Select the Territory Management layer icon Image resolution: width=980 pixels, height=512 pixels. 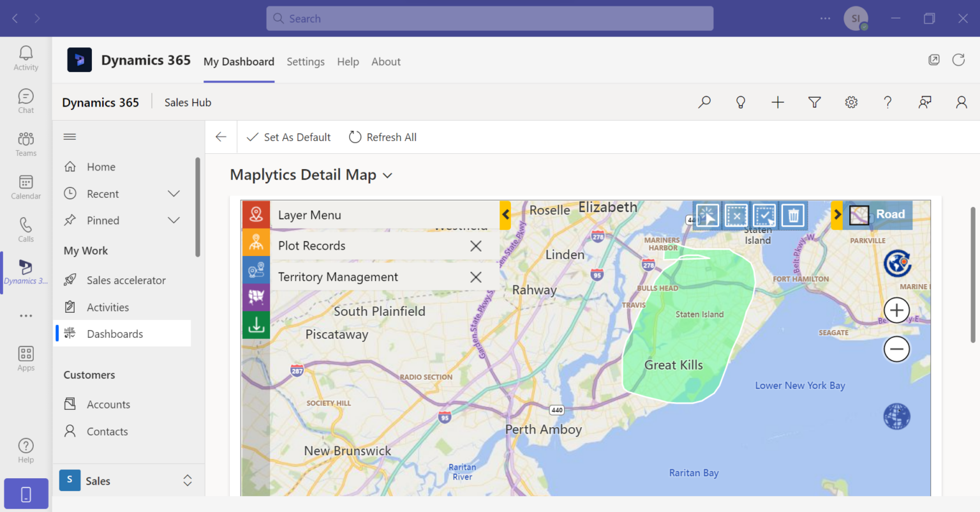point(256,270)
